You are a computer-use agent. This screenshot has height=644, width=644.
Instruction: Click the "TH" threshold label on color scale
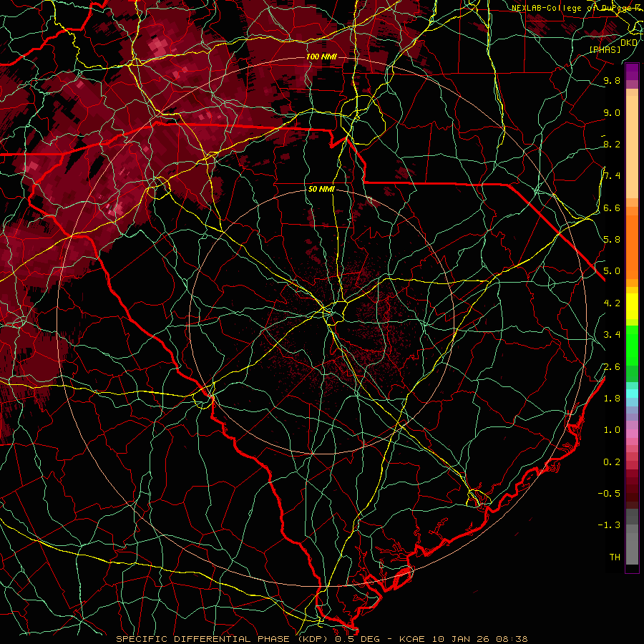point(615,557)
